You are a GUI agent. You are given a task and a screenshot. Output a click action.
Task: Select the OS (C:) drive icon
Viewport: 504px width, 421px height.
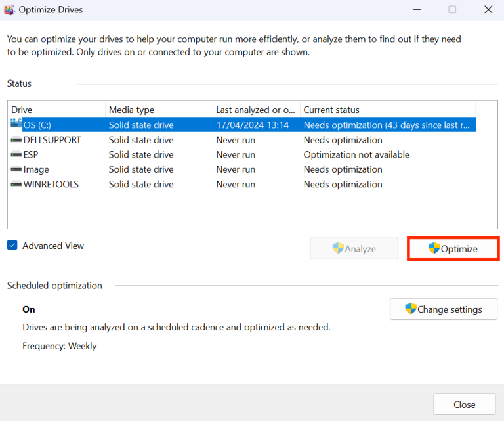pos(16,123)
